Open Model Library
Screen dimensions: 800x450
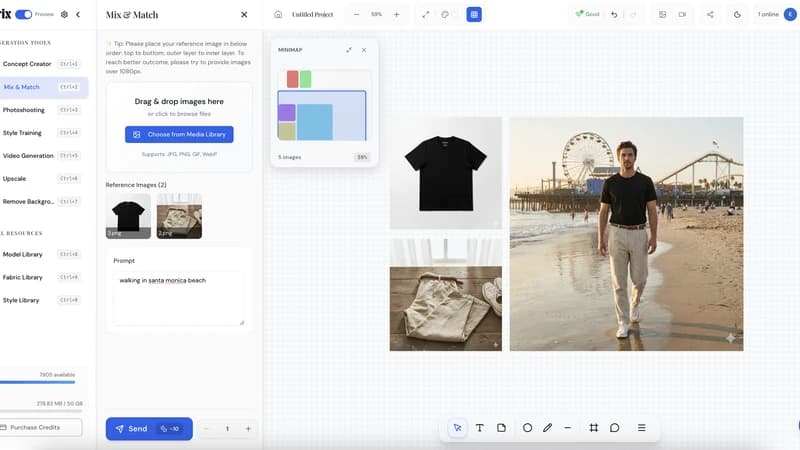(x=42, y=254)
